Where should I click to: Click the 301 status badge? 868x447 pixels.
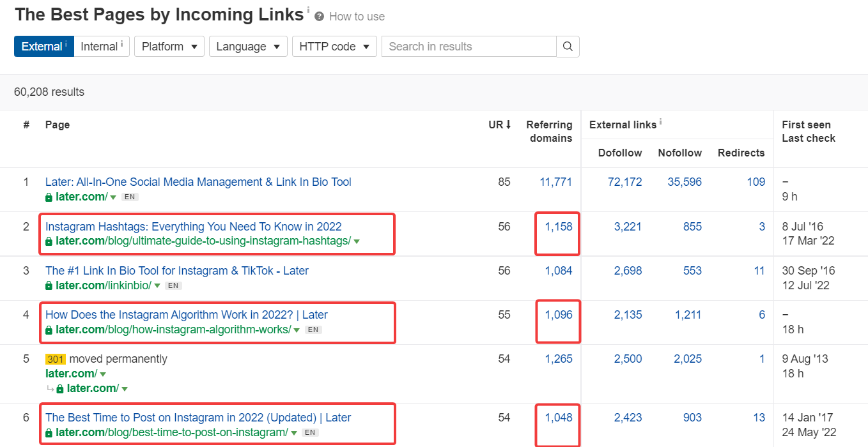(56, 359)
